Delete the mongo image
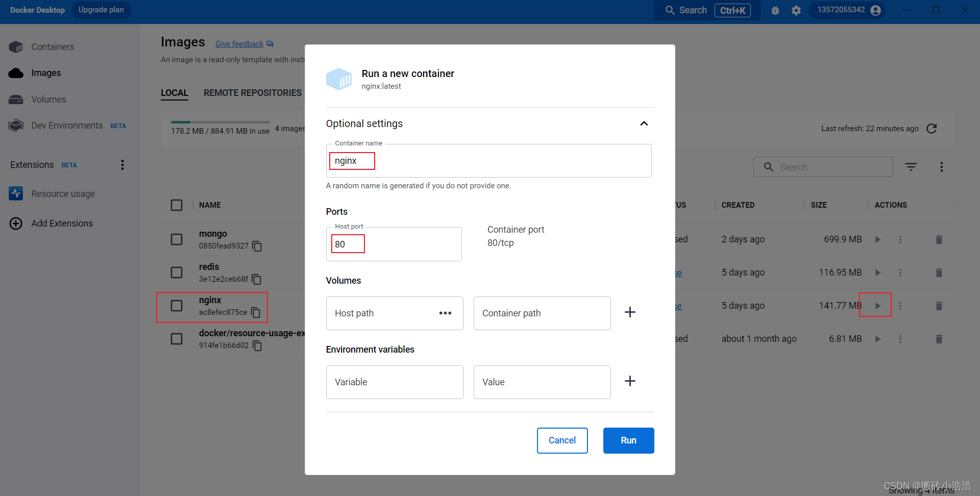 coord(939,239)
